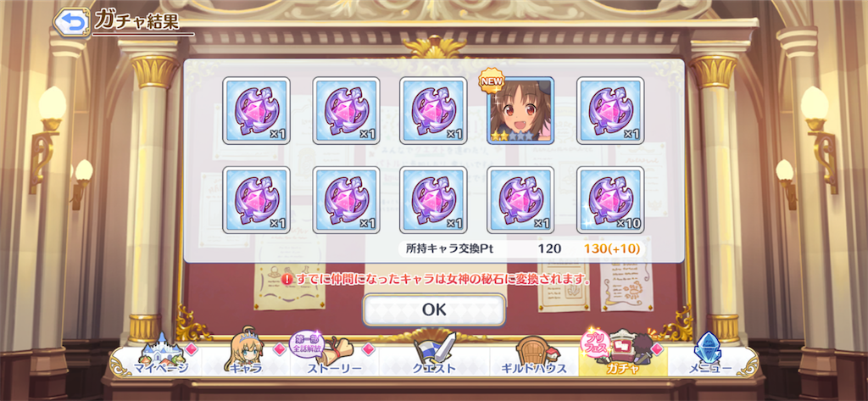Select the first goddess stone in bottom row
This screenshot has height=401, width=868.
tap(256, 200)
